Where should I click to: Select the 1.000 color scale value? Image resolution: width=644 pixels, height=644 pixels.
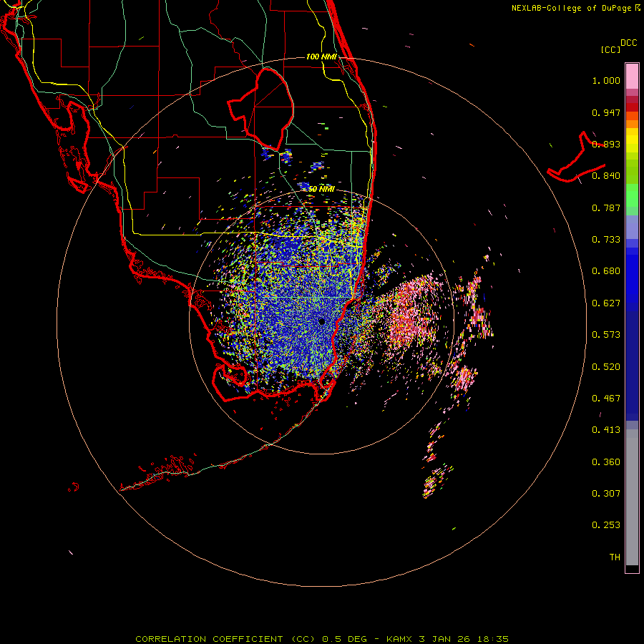[x=606, y=80]
